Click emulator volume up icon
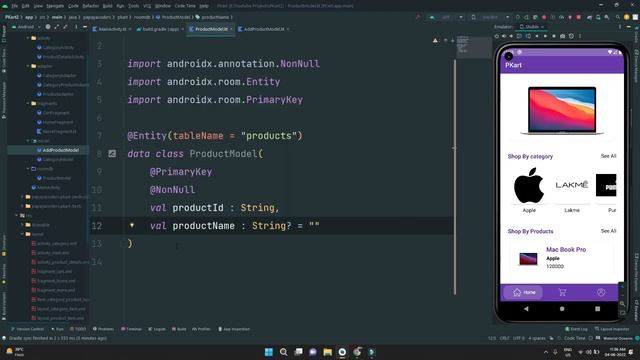Image resolution: width=640 pixels, height=360 pixels. pos(504,36)
